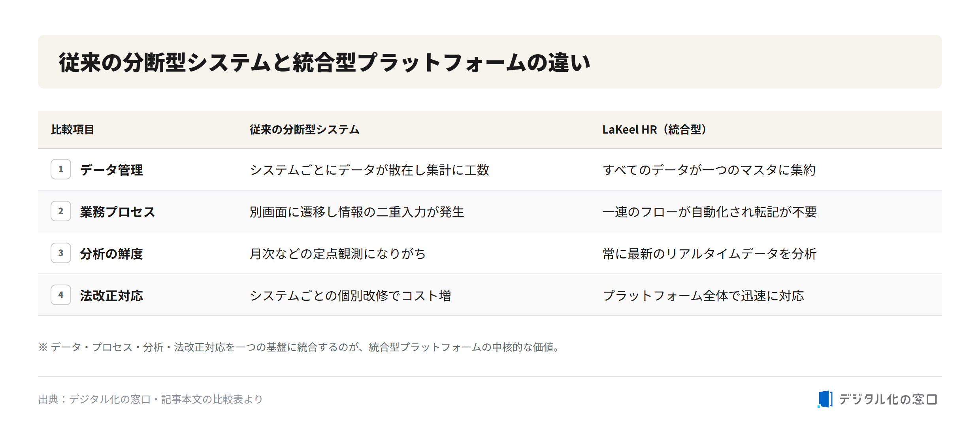Viewport: 980px width, 445px height.
Task: Click cell 別画面に遷移し情報の二重入力が発生
Action: tap(357, 212)
